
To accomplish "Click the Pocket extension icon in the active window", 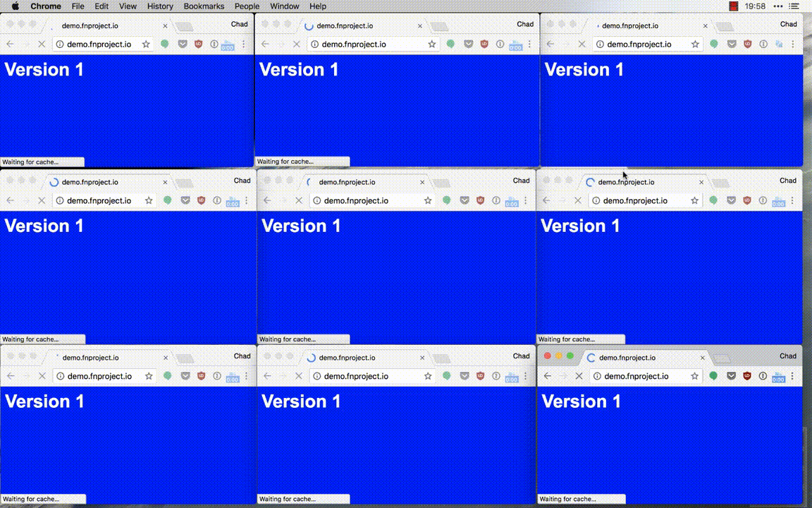I will click(x=731, y=376).
